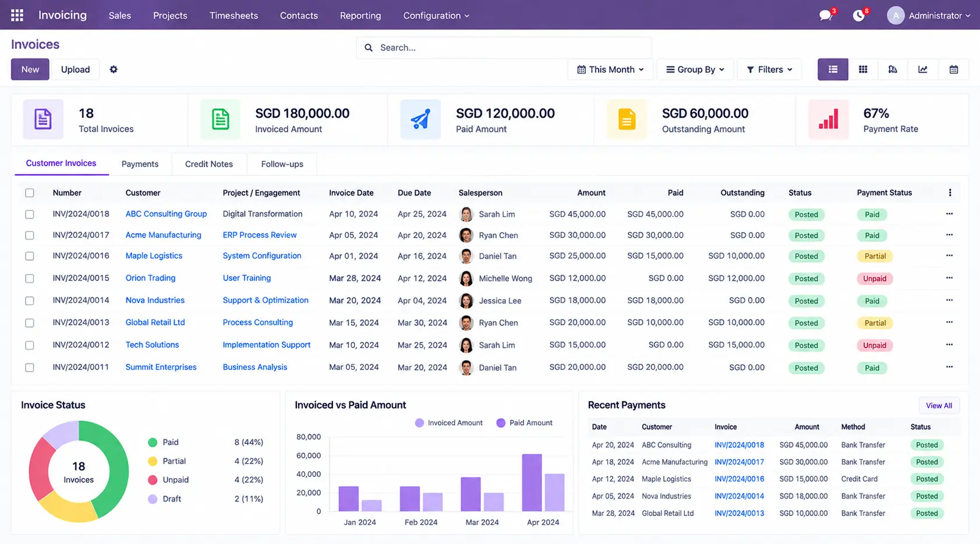Check the box for INV/2024/0013
This screenshot has height=544, width=980.
click(30, 323)
